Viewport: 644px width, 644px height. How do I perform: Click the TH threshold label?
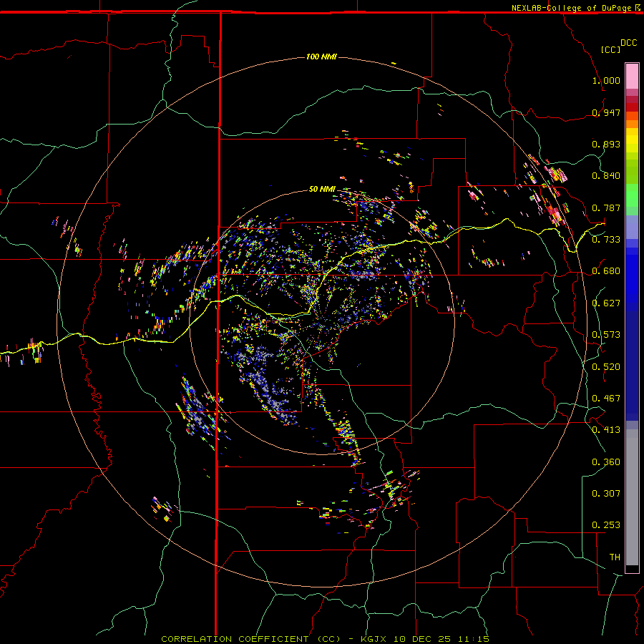615,557
